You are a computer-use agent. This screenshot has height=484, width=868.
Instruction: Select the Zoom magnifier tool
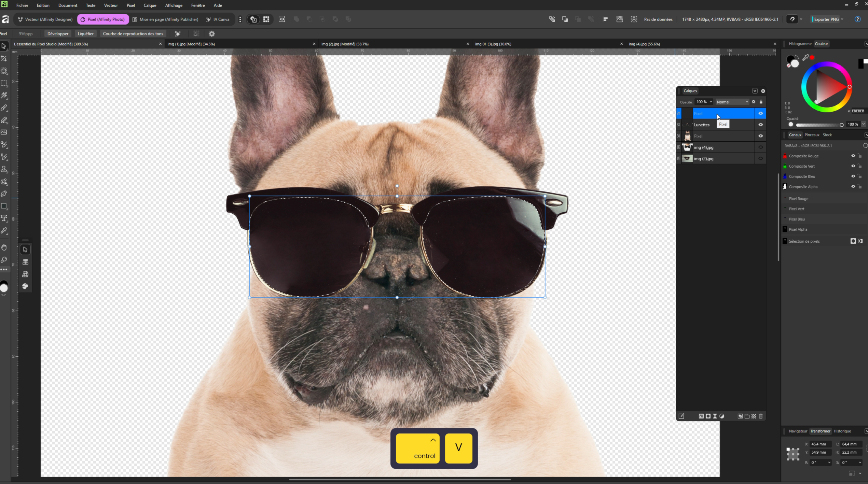point(4,260)
